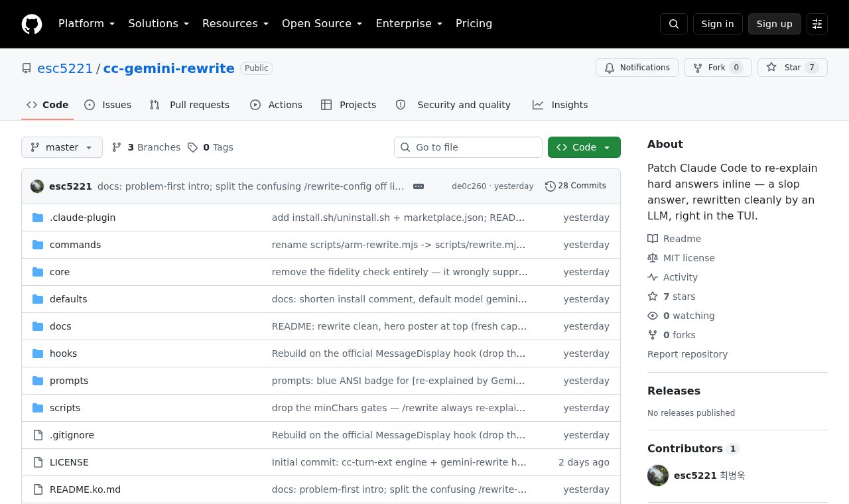Expand the green Code clone dropdown

pyautogui.click(x=584, y=147)
